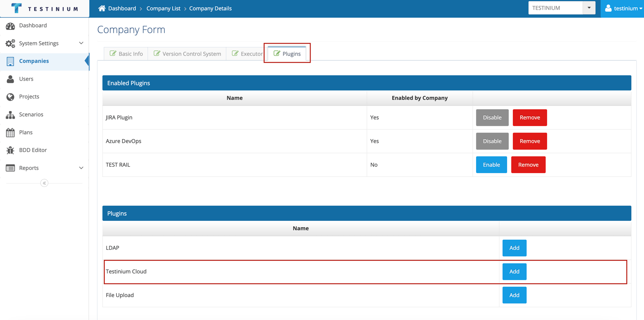Remove the JIRA Plugin
This screenshot has height=320, width=644.
[x=530, y=117]
